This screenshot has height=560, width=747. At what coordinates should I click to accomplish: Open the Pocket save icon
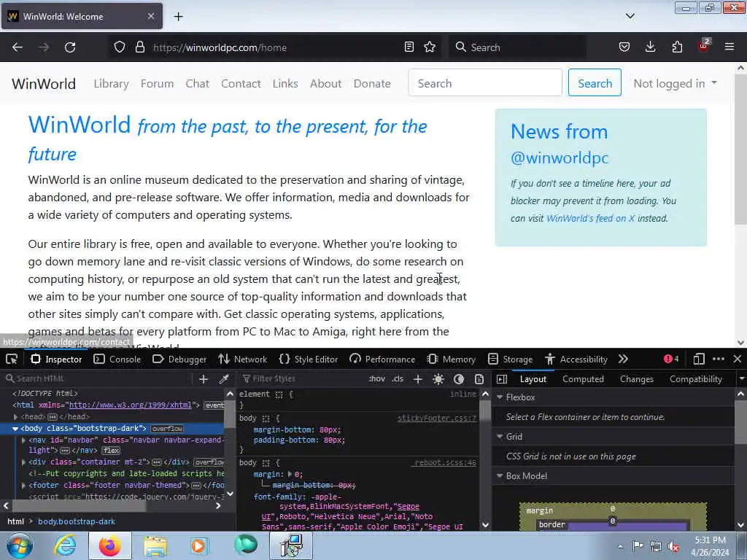[624, 47]
